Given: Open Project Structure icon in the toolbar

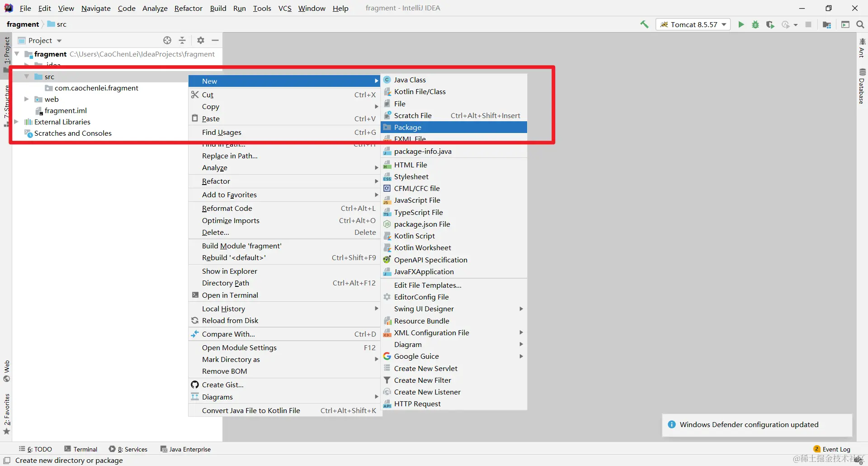Looking at the screenshot, I should click(827, 24).
